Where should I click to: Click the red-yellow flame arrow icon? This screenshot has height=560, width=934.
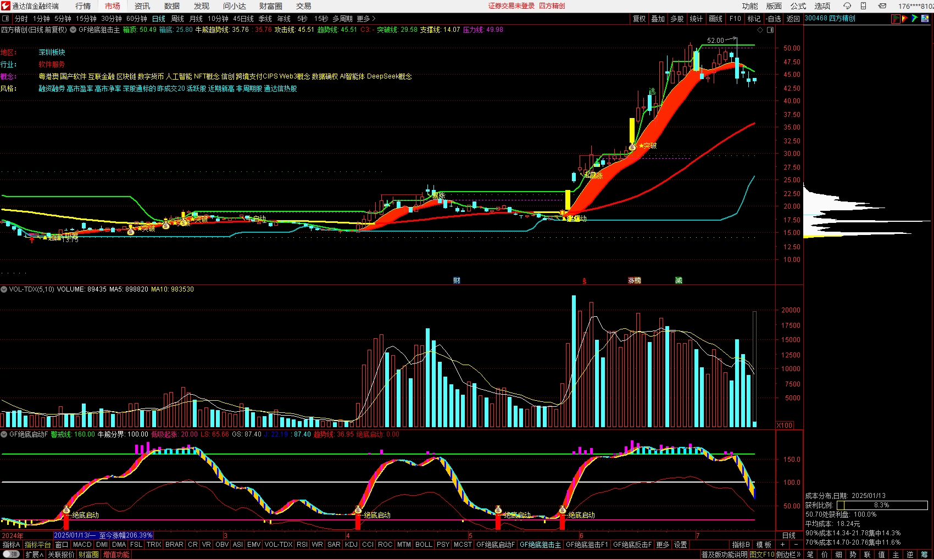pyautogui.click(x=905, y=19)
